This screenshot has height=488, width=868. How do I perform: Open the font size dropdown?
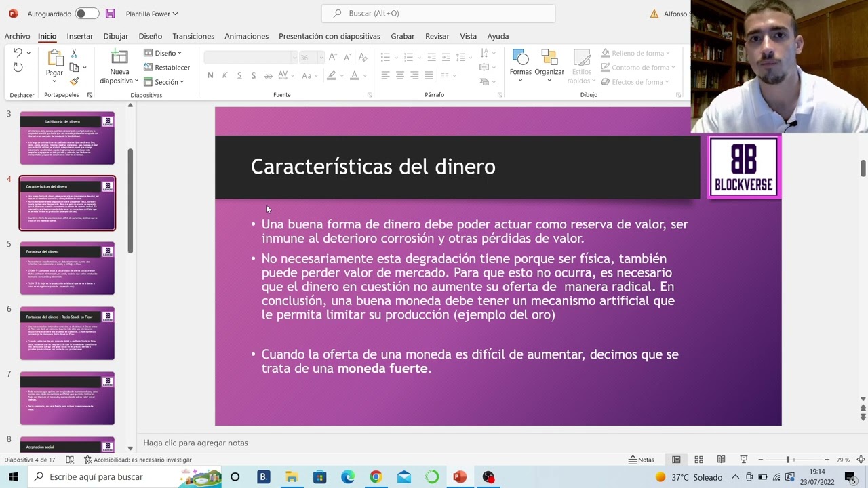[x=321, y=58]
